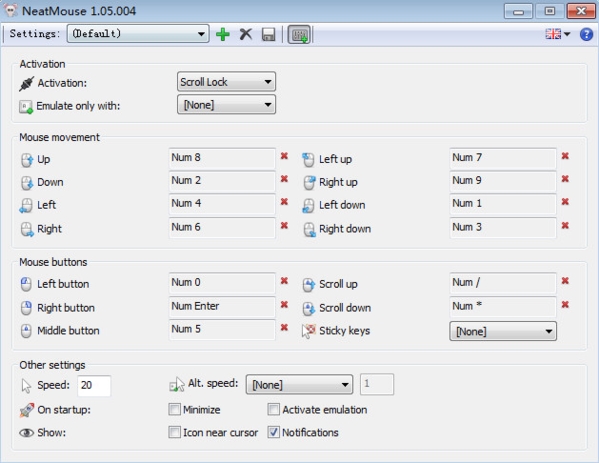Clear the Right button key binding
Image resolution: width=599 pixels, height=463 pixels.
click(x=284, y=304)
